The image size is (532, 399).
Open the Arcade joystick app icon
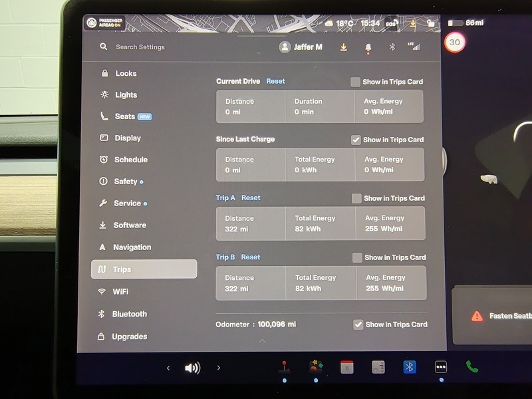(x=285, y=367)
